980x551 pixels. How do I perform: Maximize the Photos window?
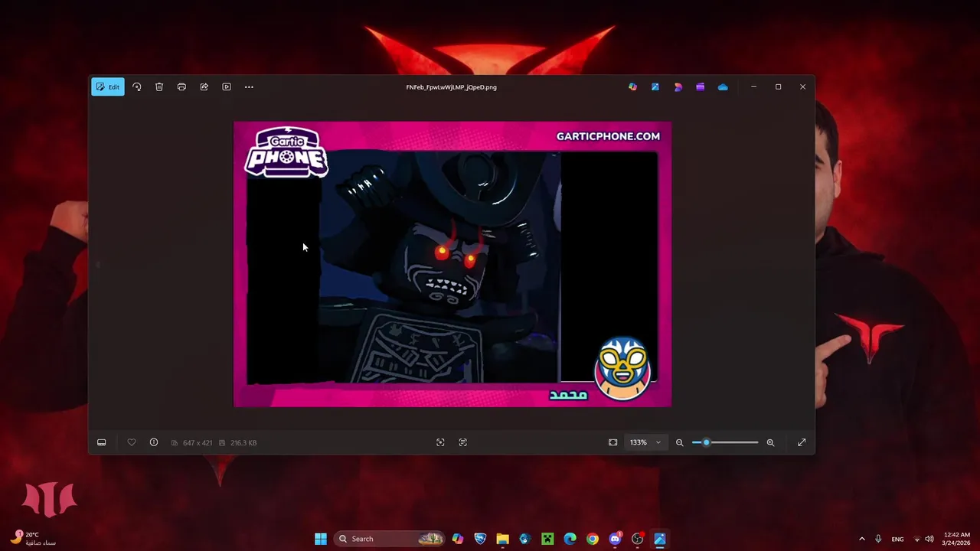click(778, 86)
